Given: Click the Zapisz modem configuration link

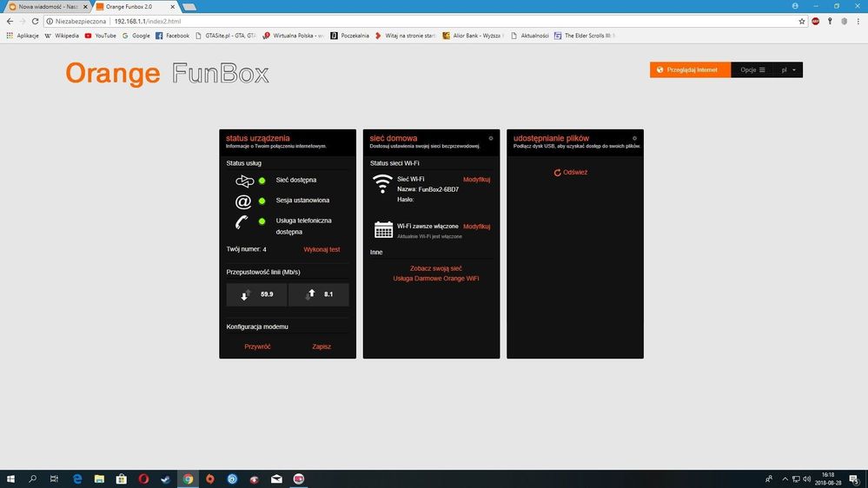Looking at the screenshot, I should (321, 346).
